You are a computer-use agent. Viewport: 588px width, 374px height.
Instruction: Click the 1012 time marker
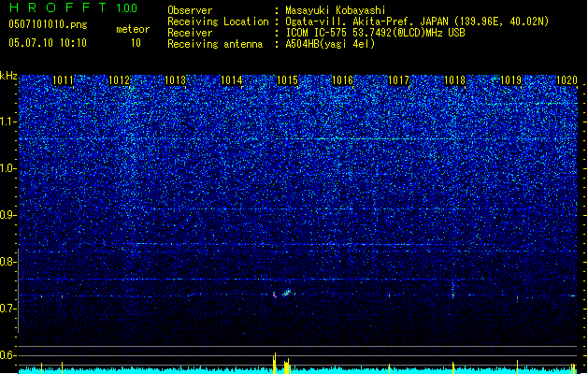click(x=120, y=80)
